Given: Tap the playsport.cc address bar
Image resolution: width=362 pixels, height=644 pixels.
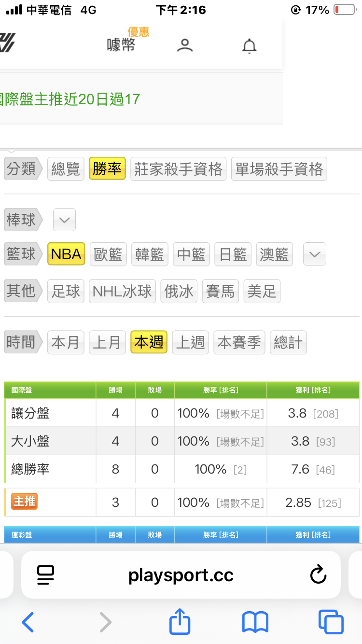Looking at the screenshot, I should (181, 574).
